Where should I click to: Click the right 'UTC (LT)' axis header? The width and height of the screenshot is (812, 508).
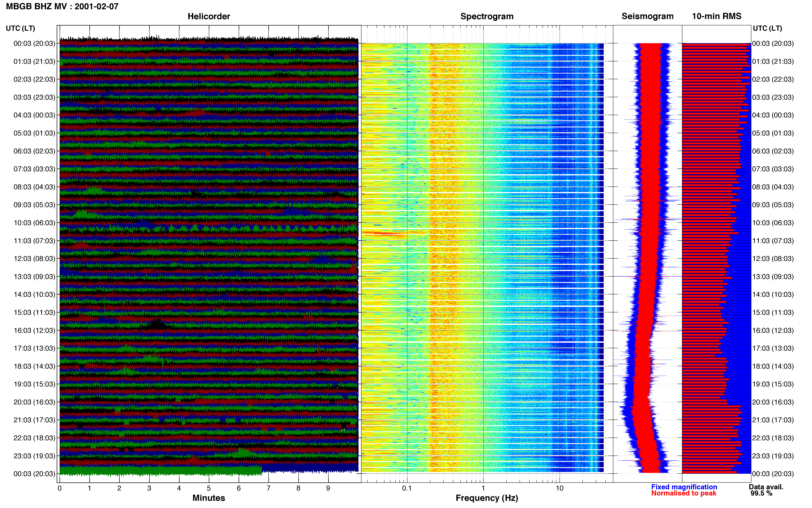767,28
